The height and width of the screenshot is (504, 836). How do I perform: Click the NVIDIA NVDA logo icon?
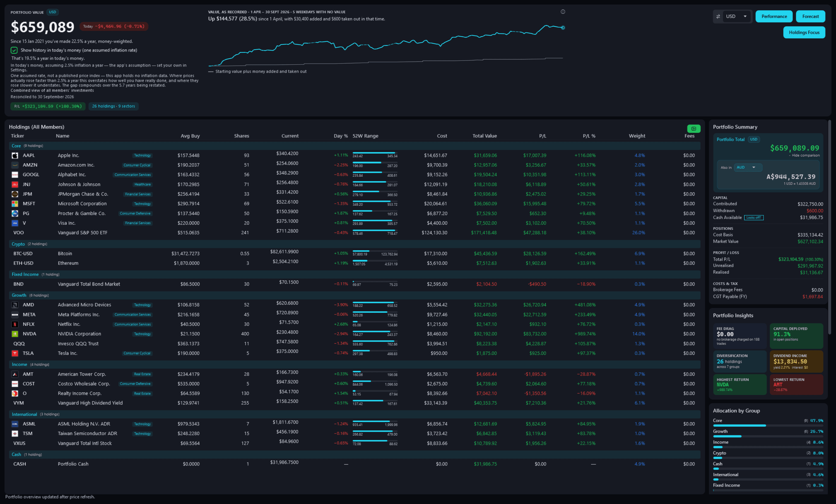[15, 334]
